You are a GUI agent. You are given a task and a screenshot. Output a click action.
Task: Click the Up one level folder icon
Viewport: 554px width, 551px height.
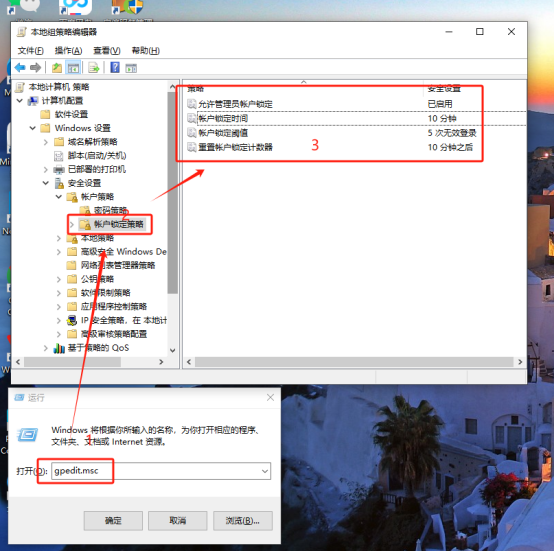click(x=57, y=67)
